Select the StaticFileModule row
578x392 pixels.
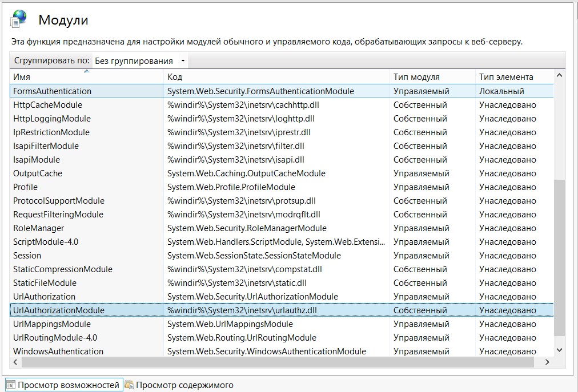tap(282, 283)
